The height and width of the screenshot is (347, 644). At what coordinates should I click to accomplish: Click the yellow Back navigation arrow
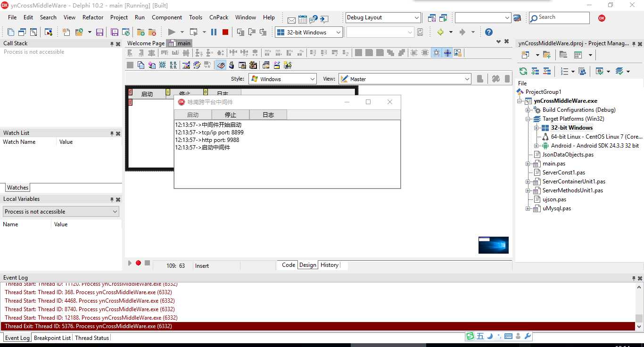click(x=440, y=32)
